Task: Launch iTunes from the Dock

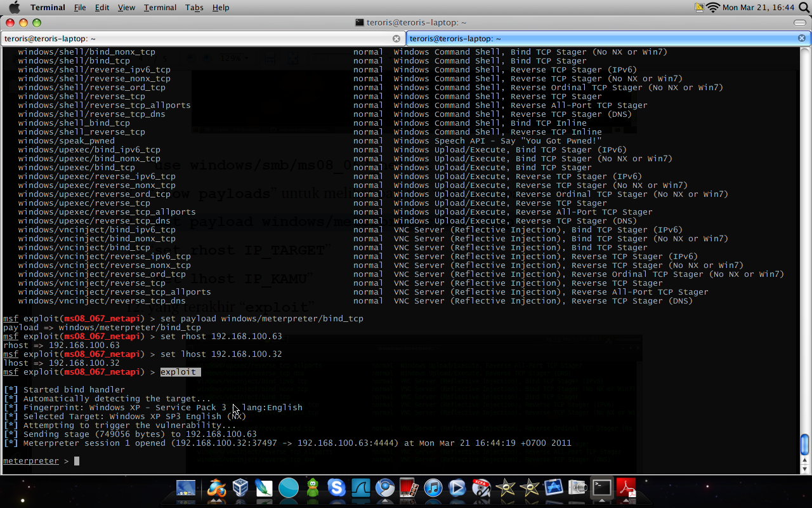Action: pos(433,488)
